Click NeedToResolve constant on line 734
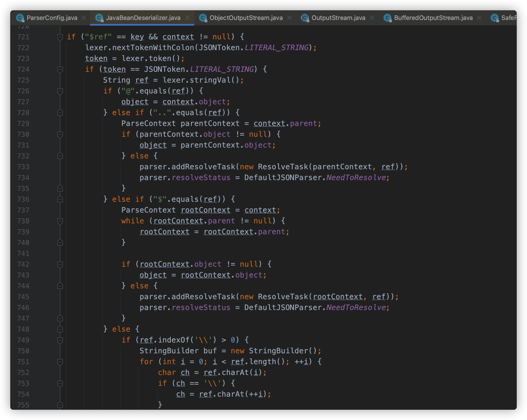The image size is (527, 420). pos(356,178)
